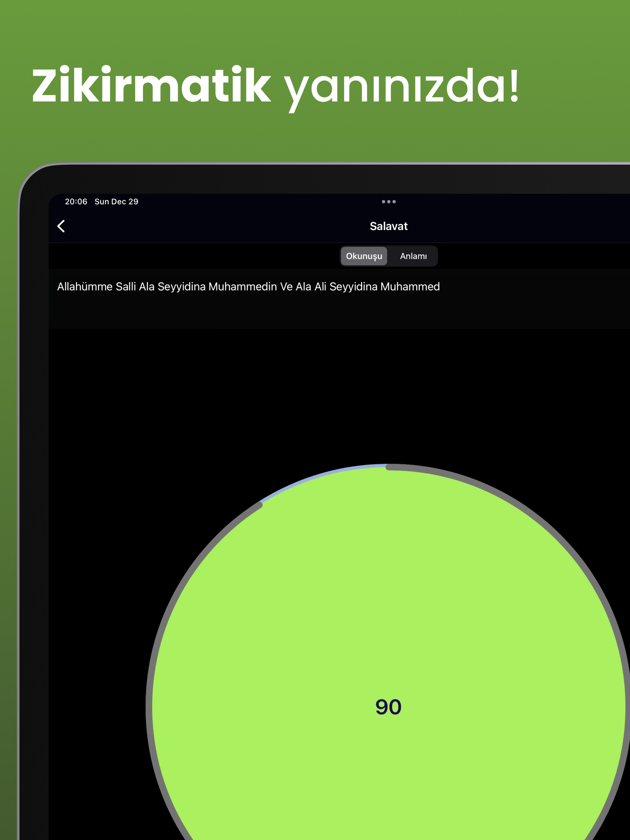
Task: Tap the green counter circle showing 90
Action: [388, 706]
